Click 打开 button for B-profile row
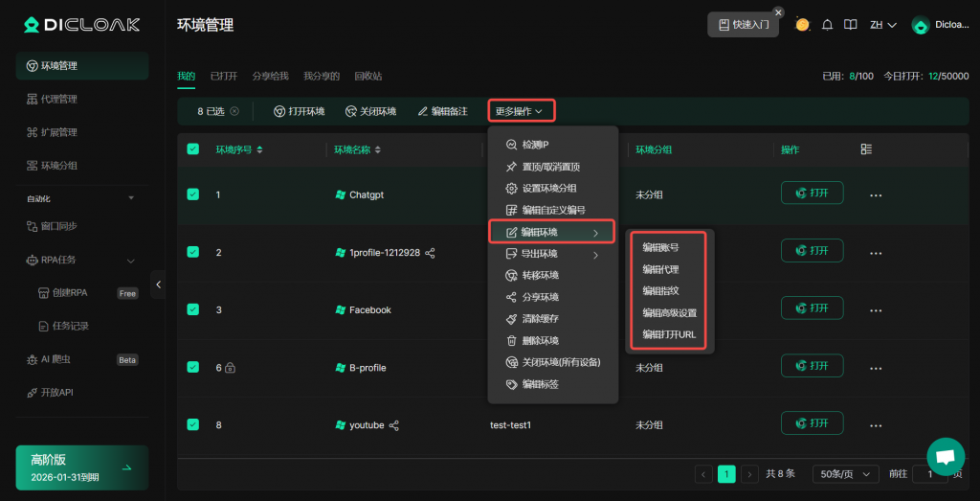The width and height of the screenshot is (980, 501). [x=812, y=366]
